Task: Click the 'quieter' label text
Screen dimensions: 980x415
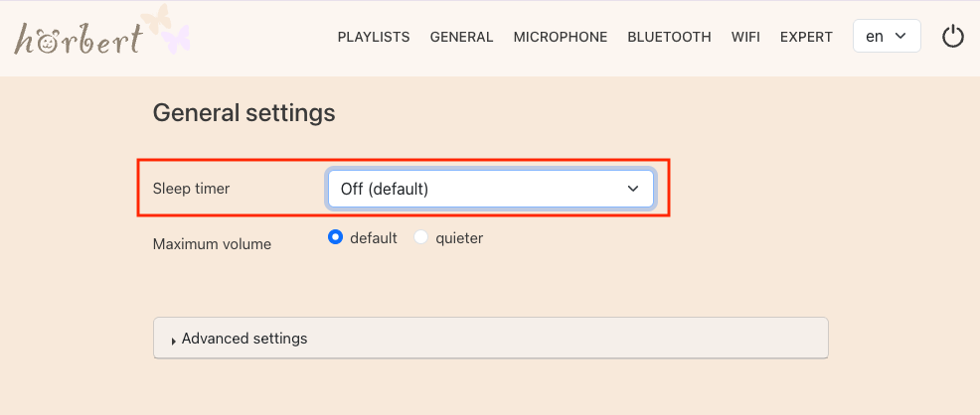Action: click(x=459, y=238)
